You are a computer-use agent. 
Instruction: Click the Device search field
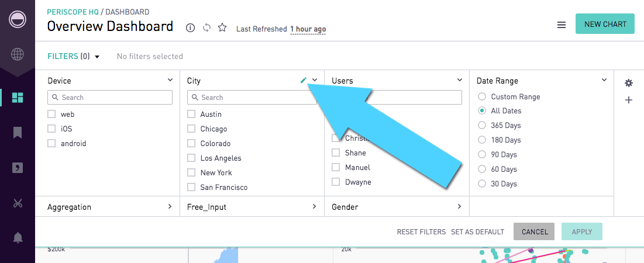point(110,97)
